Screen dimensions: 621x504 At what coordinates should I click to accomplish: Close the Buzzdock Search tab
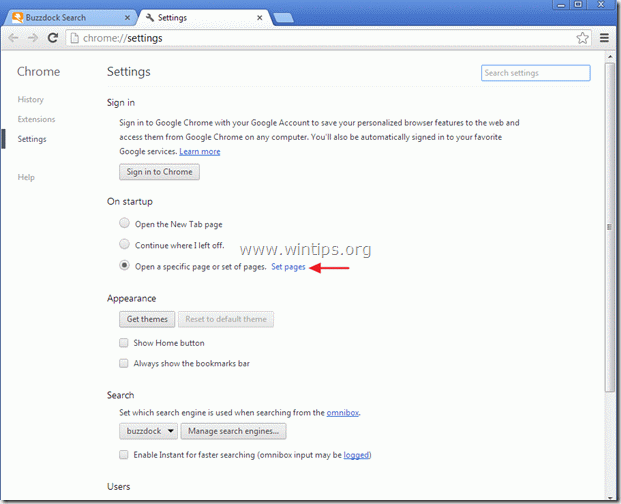(127, 18)
